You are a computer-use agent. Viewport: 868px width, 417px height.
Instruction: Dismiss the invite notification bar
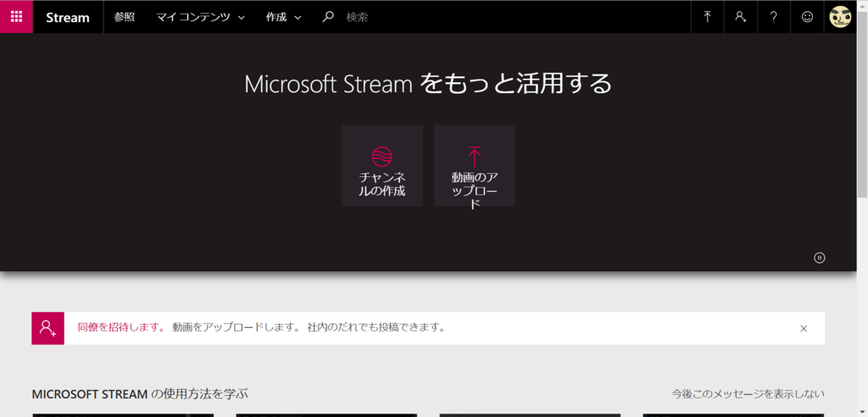tap(804, 328)
